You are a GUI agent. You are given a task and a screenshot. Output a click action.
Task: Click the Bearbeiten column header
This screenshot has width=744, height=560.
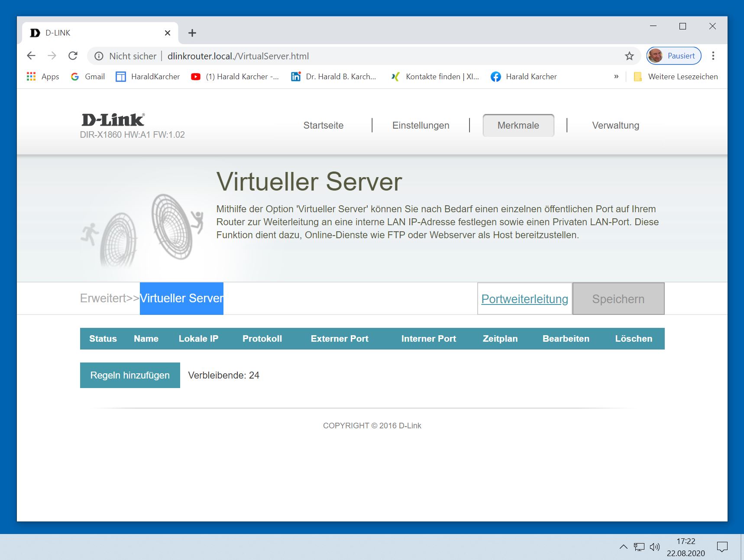pos(566,339)
